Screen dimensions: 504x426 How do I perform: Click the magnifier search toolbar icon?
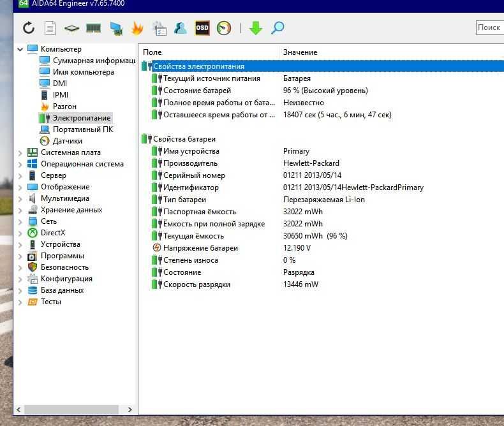pos(278,28)
